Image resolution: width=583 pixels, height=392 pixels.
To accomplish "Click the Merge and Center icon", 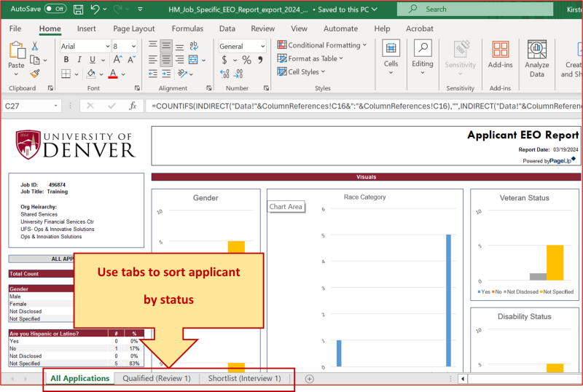I will tap(193, 60).
